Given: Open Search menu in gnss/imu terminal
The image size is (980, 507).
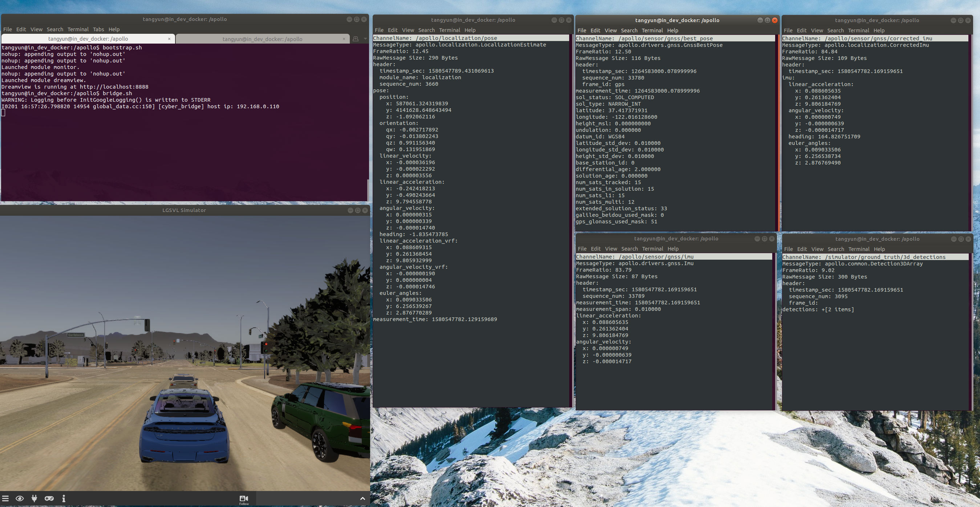Looking at the screenshot, I should (x=629, y=249).
